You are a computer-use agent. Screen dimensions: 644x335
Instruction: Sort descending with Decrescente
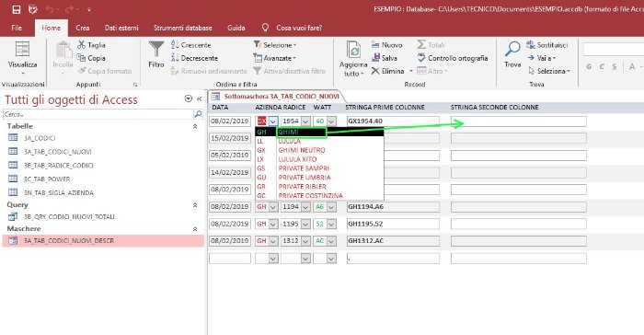[x=194, y=58]
